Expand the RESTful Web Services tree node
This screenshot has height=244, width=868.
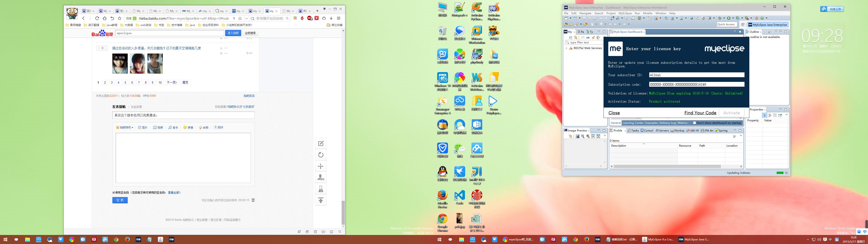point(566,48)
